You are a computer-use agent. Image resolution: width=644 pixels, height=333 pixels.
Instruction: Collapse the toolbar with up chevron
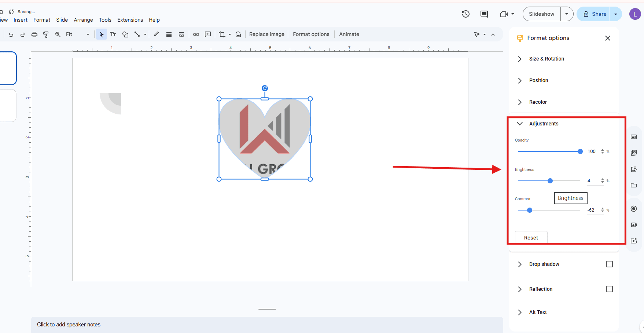point(493,34)
